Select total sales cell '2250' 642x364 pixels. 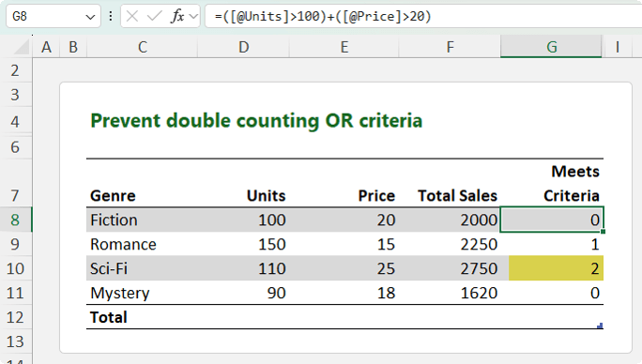click(450, 244)
